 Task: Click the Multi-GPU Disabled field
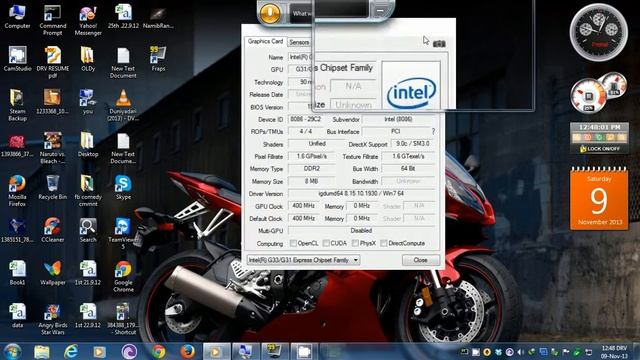361,231
